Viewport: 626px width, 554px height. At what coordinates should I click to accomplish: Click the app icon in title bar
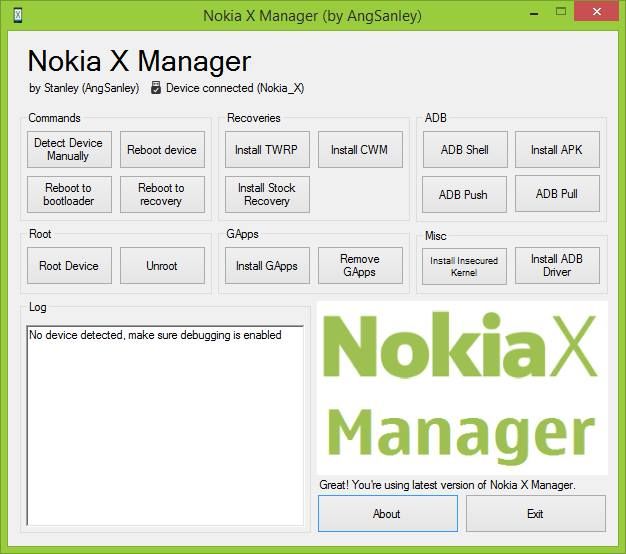click(18, 16)
